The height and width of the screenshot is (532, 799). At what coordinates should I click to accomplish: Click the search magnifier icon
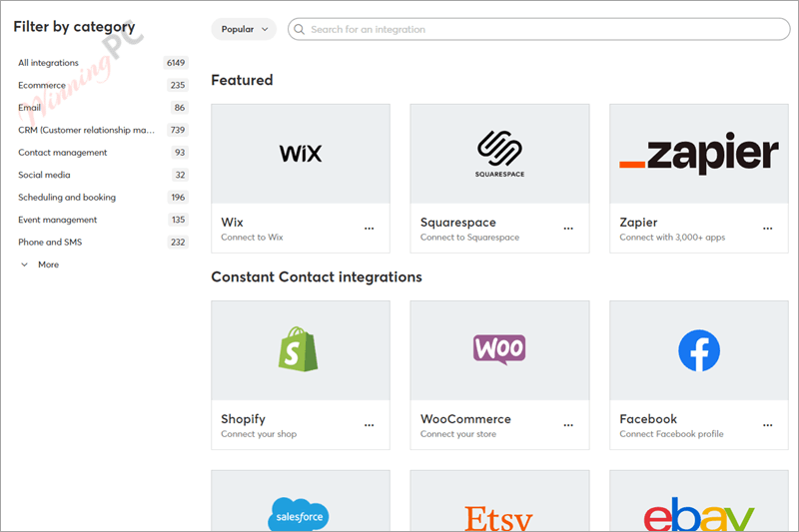(299, 30)
